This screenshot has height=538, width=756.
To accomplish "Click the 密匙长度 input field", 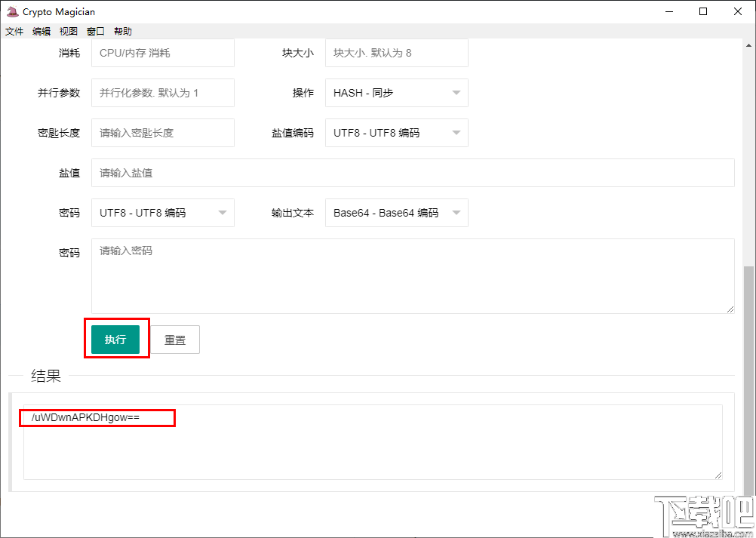I will pos(162,132).
